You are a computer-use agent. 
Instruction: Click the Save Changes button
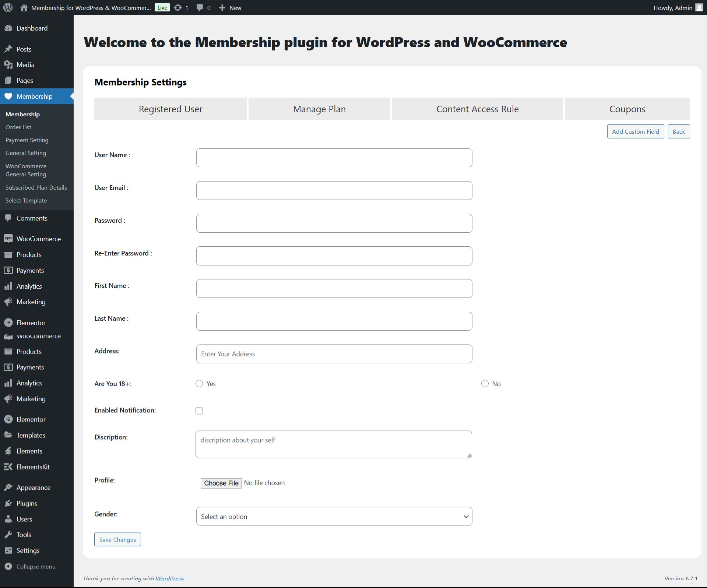(x=117, y=539)
